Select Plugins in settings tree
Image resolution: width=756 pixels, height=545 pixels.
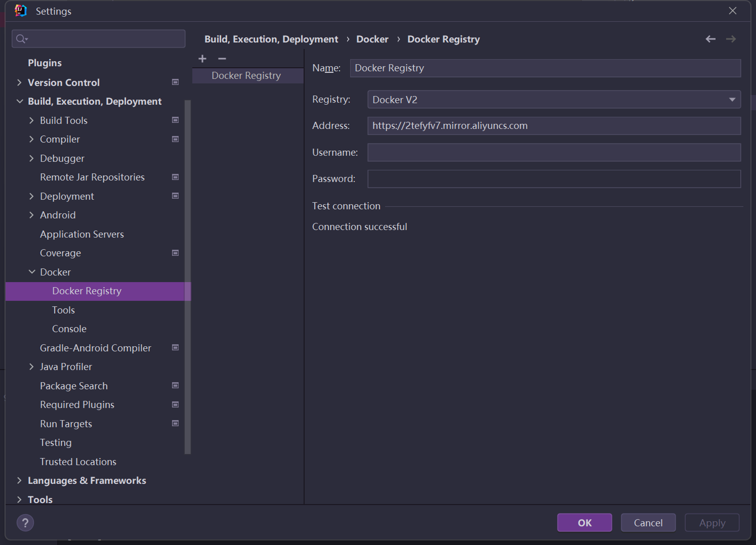coord(45,63)
